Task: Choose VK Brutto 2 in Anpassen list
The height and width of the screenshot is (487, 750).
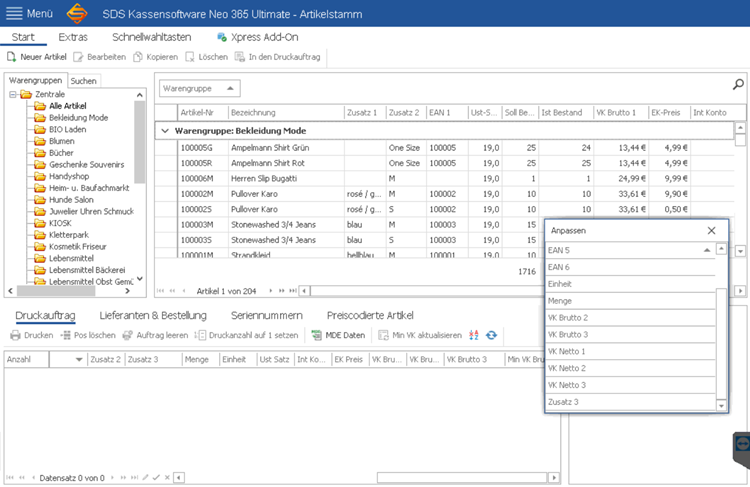Action: click(630, 318)
